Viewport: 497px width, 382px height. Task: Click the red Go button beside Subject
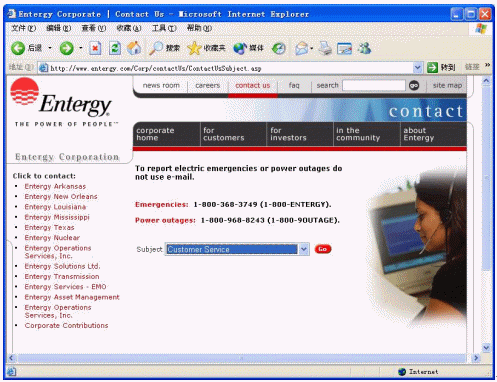click(x=323, y=249)
